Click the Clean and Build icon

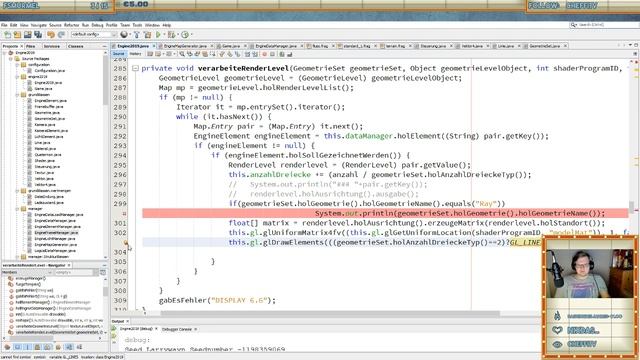click(x=147, y=35)
